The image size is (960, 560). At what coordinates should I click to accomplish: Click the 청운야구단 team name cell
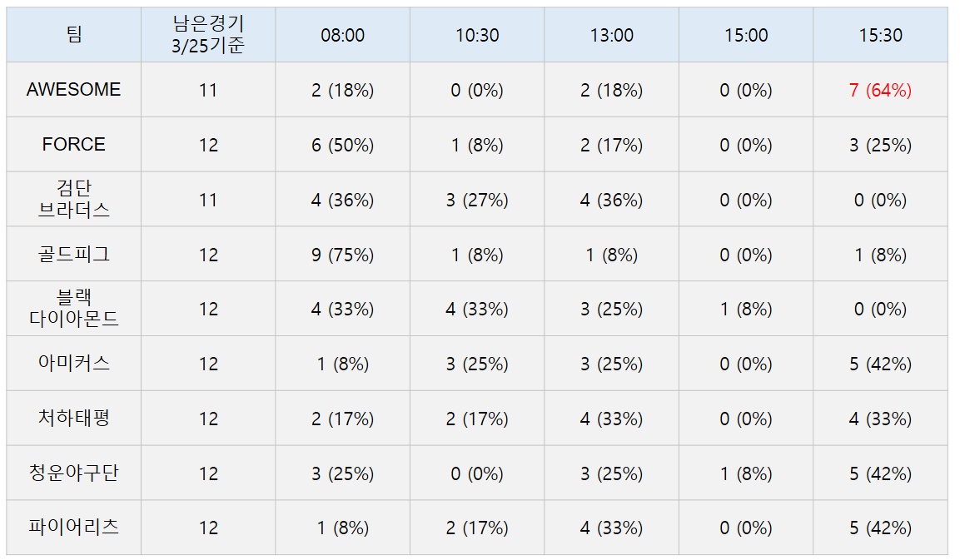tap(73, 473)
